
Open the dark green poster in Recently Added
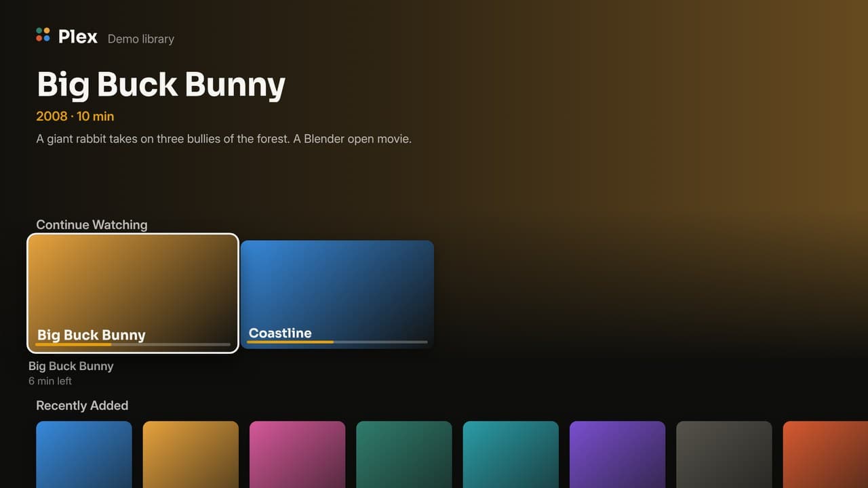(x=404, y=454)
